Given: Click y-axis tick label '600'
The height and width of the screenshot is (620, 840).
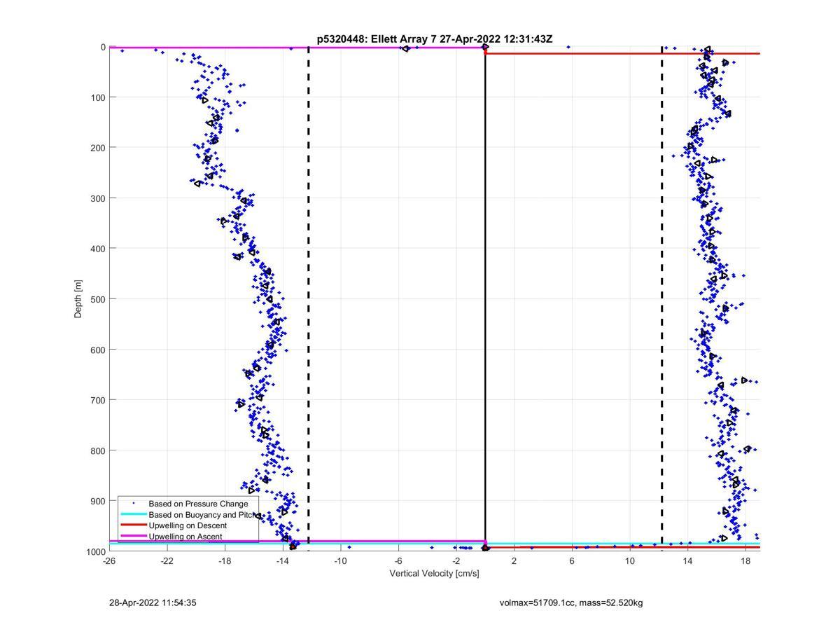Looking at the screenshot, I should pyautogui.click(x=97, y=350).
